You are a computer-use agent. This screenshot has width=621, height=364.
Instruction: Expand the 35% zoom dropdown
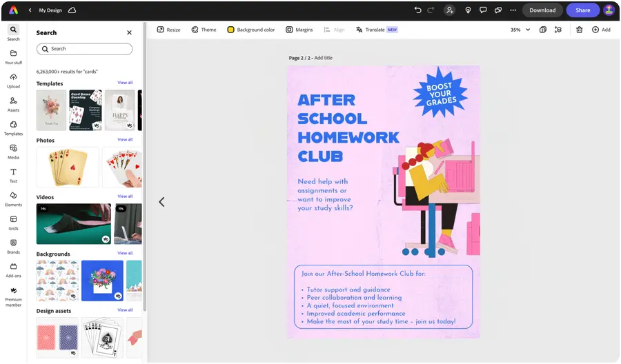pyautogui.click(x=520, y=30)
